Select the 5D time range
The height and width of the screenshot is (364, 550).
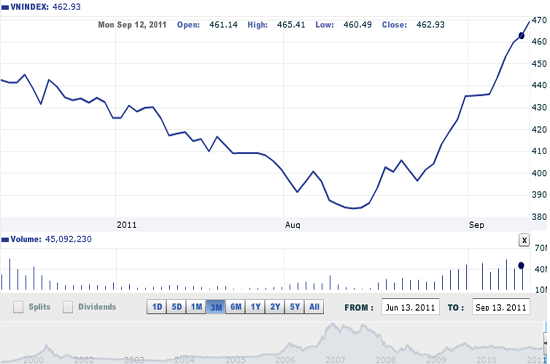(x=176, y=307)
